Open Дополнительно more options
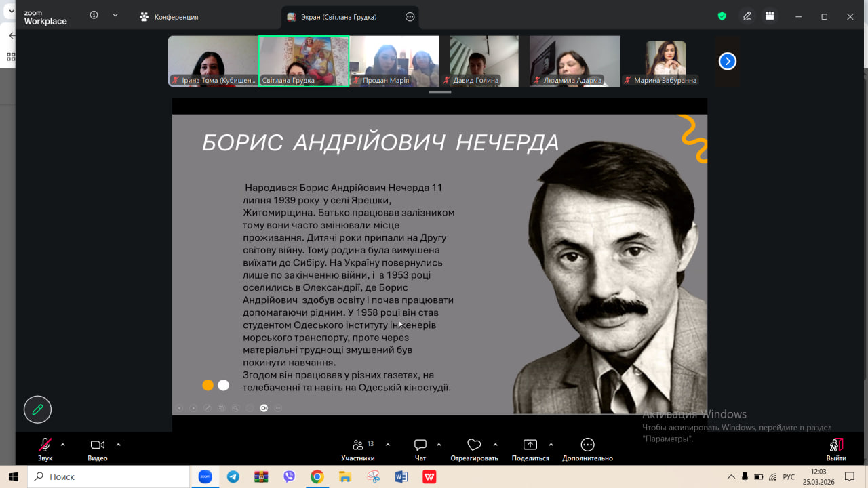The height and width of the screenshot is (488, 868). 587,445
